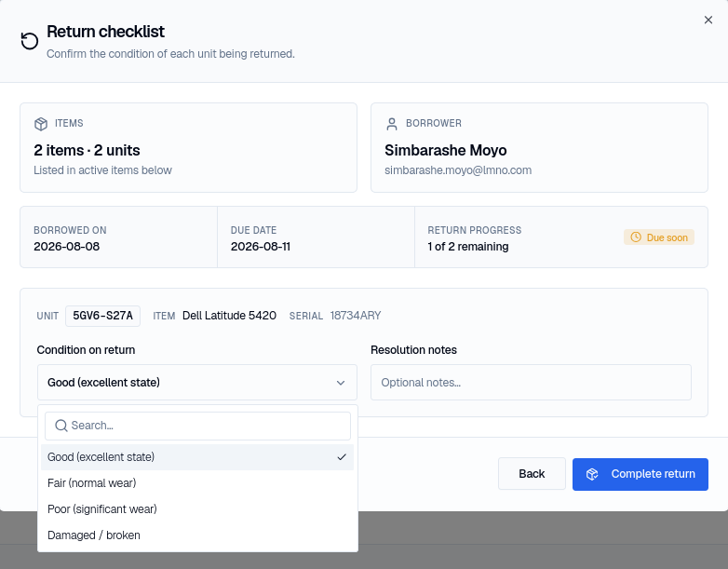Click the box icon on Complete return

(x=592, y=474)
